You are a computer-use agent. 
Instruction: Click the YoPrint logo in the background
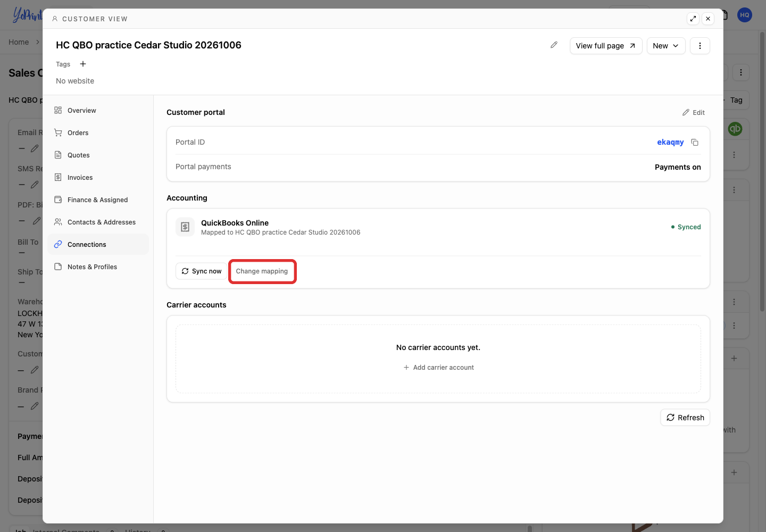click(x=27, y=15)
